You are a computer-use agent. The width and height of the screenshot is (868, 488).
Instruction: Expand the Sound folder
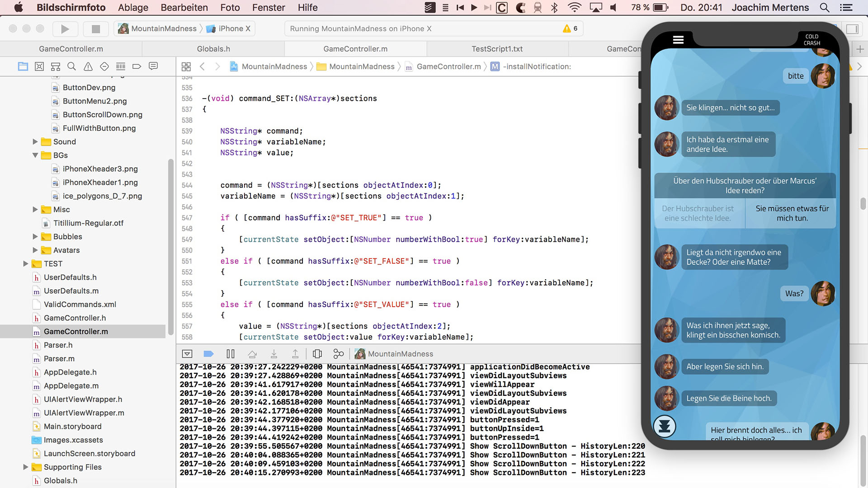[35, 142]
